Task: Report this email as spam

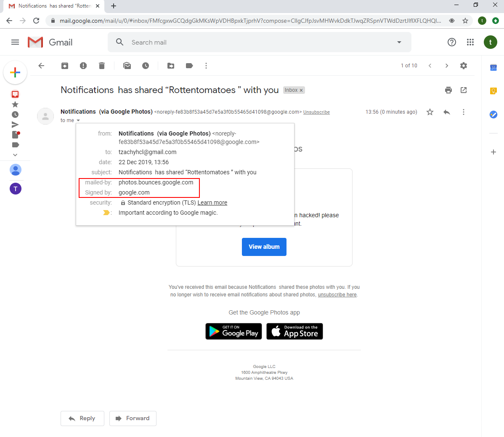Action: click(83, 66)
